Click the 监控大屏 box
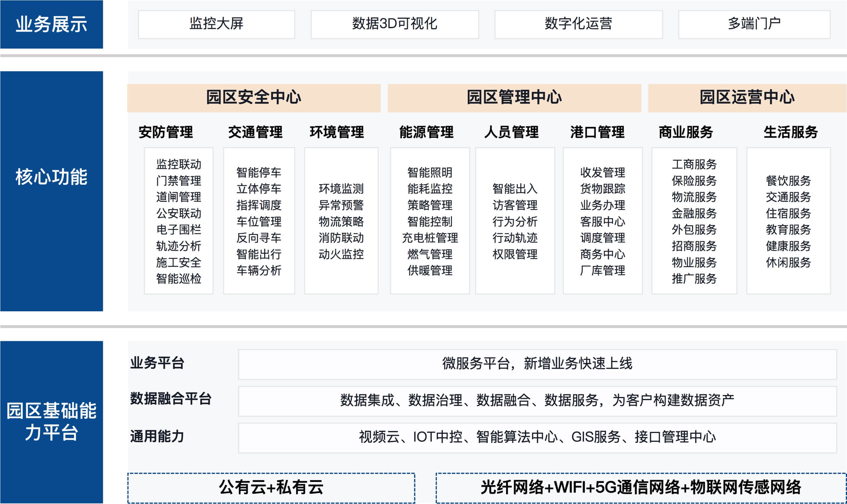 (216, 24)
